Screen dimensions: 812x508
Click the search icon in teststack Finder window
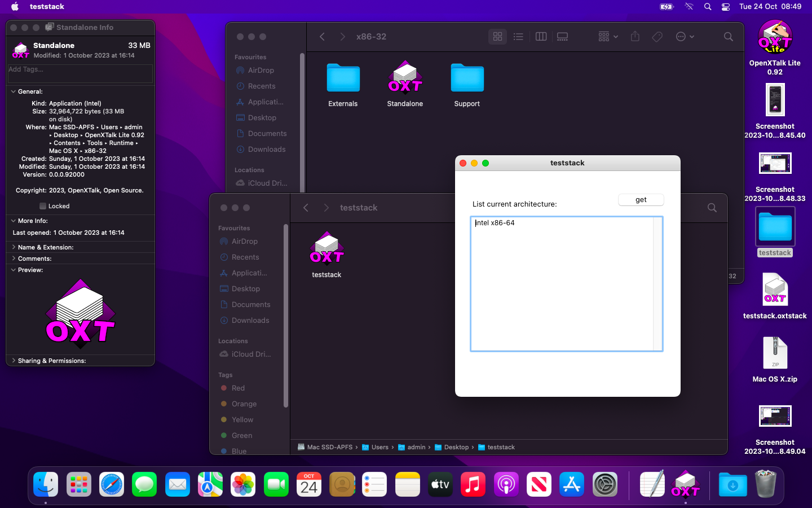coord(712,208)
